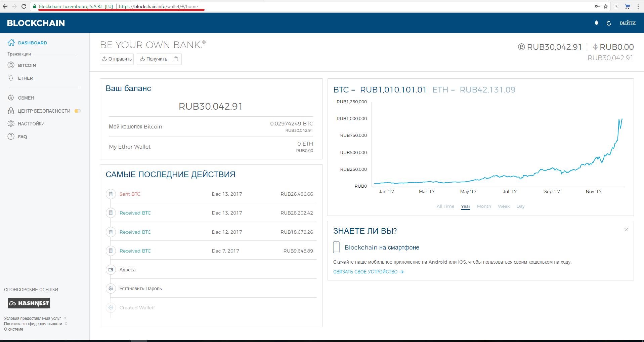Click the refresh wallet icon in header
The height and width of the screenshot is (342, 644).
[609, 23]
